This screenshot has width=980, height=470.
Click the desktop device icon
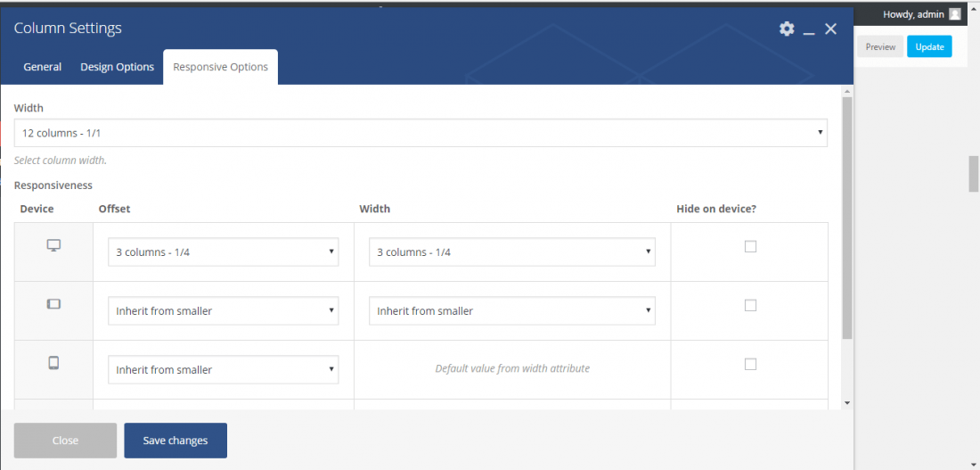tap(53, 245)
